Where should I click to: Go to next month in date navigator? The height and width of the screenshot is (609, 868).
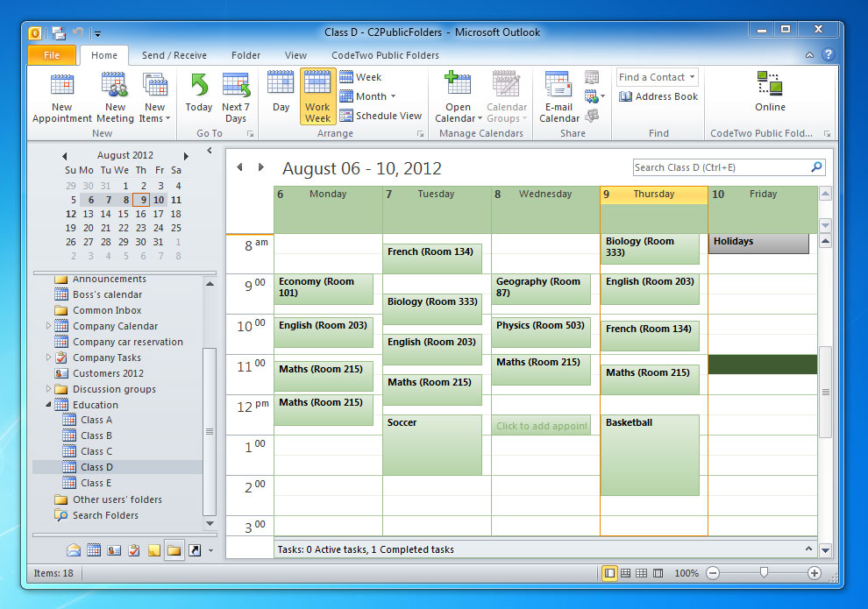tap(186, 156)
